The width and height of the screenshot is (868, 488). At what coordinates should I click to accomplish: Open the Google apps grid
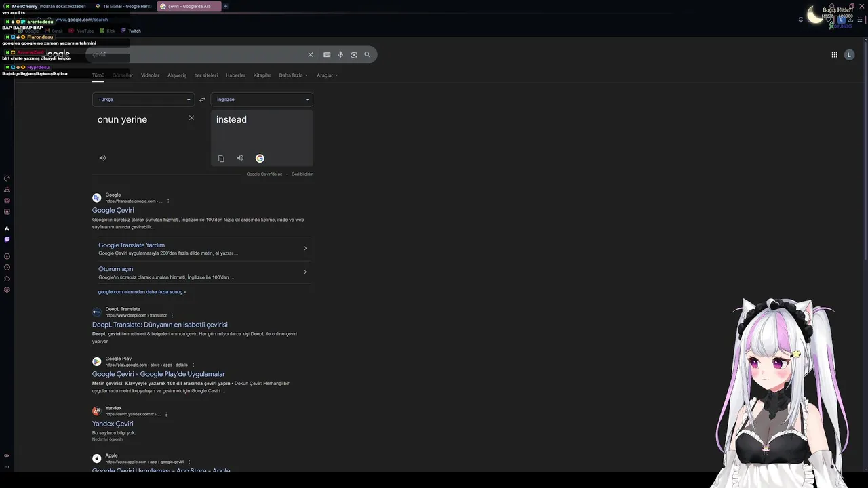pos(834,54)
